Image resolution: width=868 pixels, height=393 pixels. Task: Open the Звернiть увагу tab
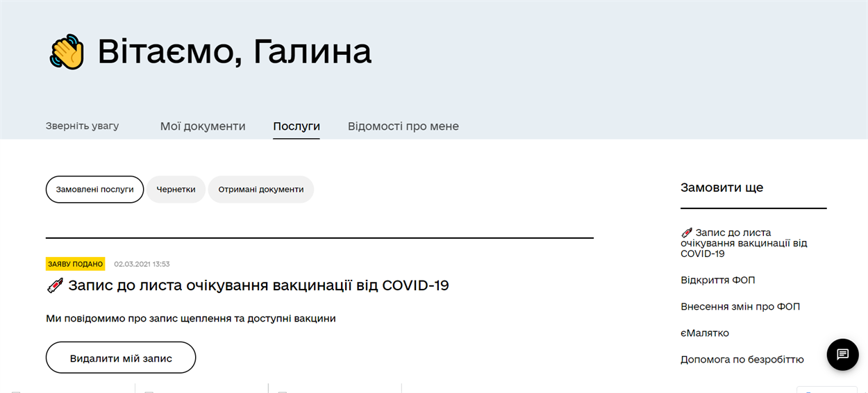82,126
